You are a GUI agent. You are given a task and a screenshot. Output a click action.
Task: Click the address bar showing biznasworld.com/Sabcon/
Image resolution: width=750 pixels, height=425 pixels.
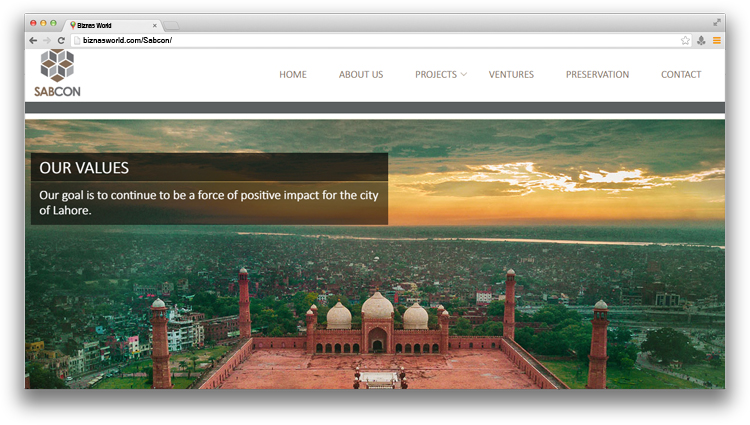370,40
